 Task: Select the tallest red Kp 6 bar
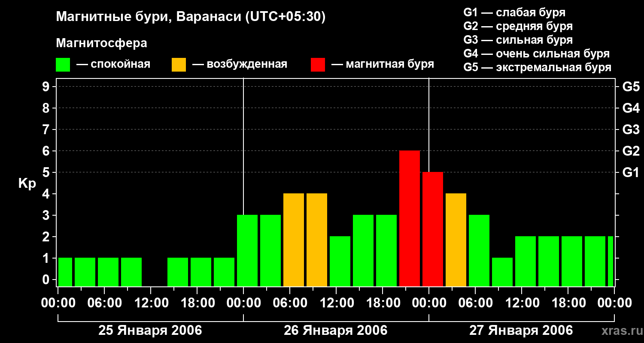[x=410, y=219]
